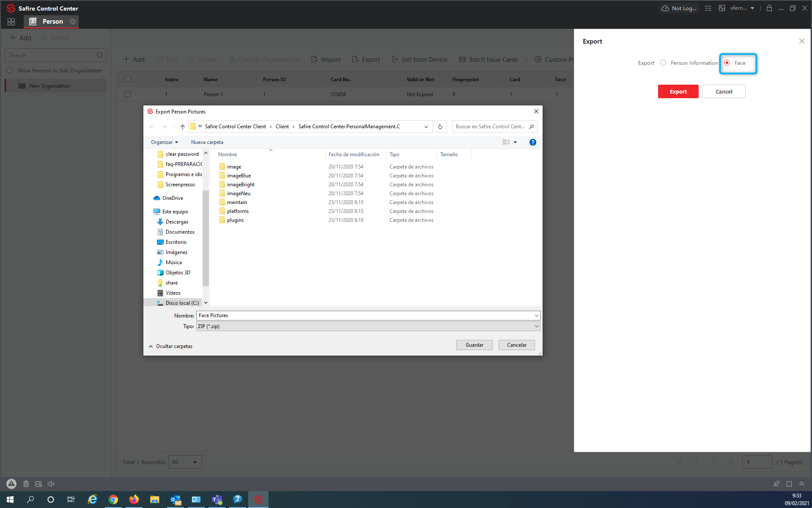
Task: Select the imageBlue folder
Action: point(239,176)
